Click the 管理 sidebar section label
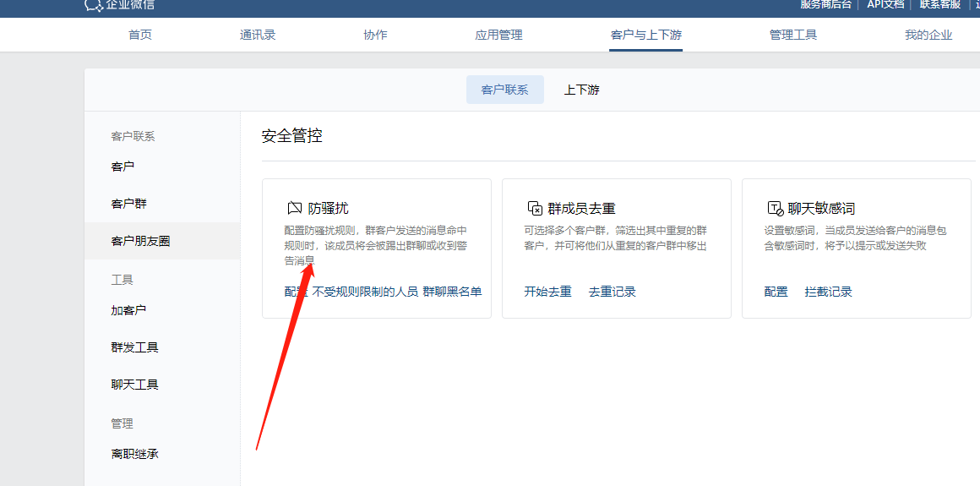Screen dimensions: 980x486 pyautogui.click(x=122, y=423)
